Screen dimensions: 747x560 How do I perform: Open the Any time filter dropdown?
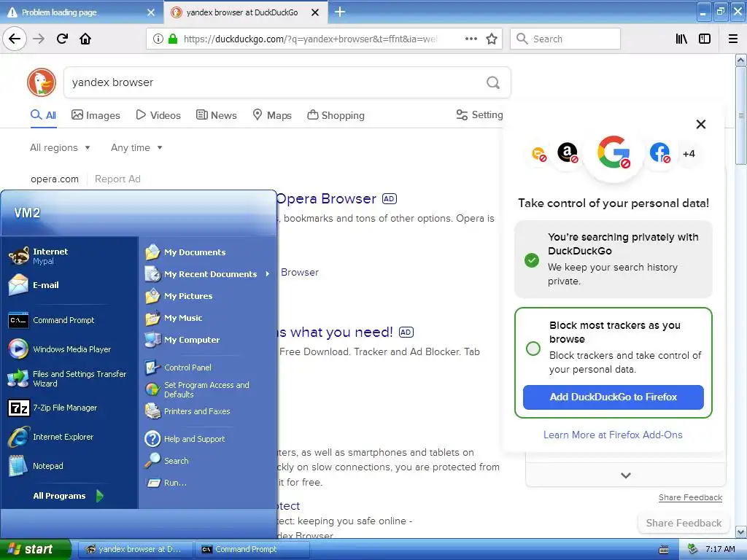(136, 147)
